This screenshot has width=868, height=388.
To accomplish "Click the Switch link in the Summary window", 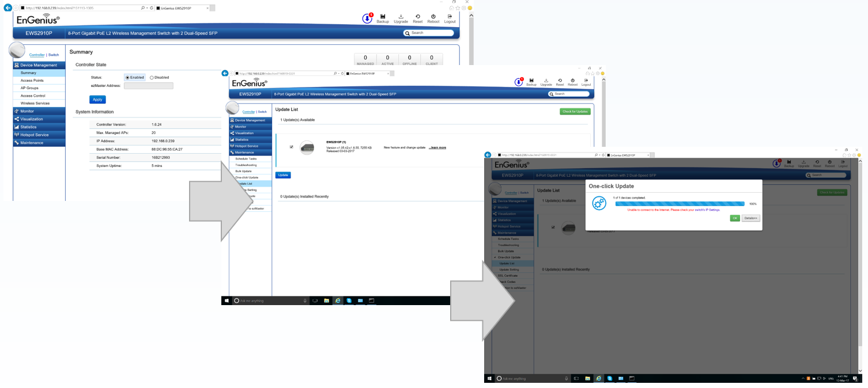I will tap(54, 55).
